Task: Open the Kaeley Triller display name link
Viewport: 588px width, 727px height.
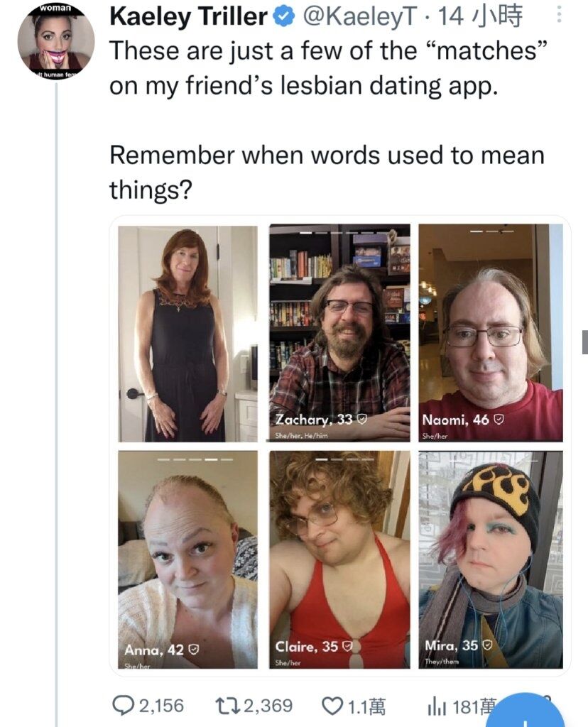Action: coord(189,16)
